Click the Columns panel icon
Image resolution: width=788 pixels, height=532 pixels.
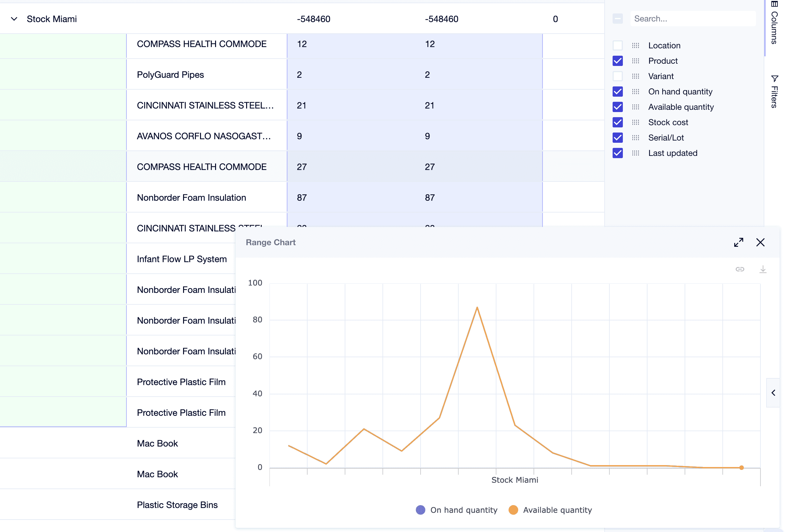[774, 4]
